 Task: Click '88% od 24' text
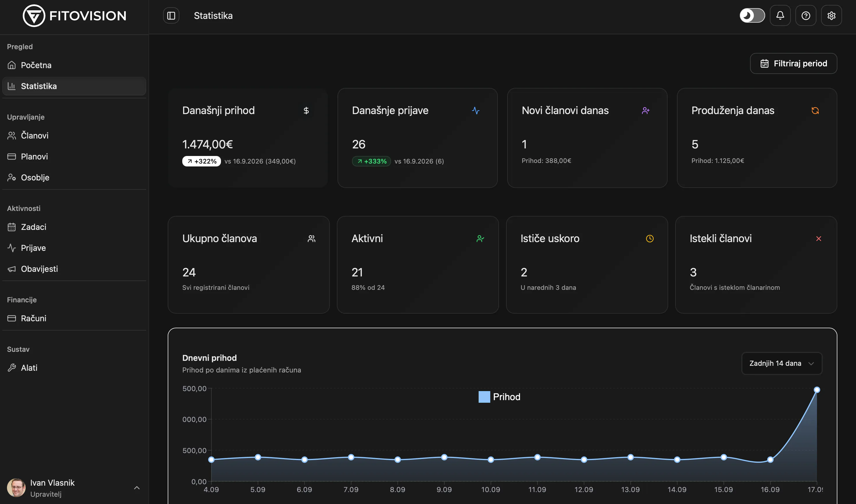(368, 288)
